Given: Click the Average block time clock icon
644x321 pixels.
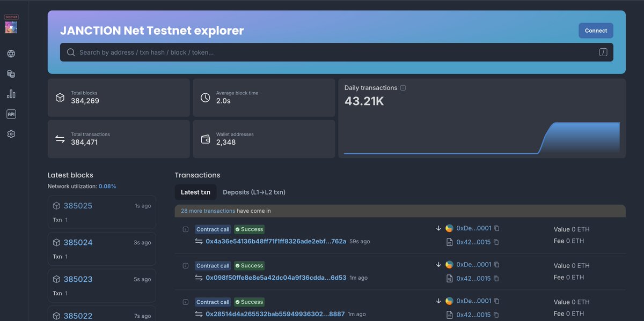Looking at the screenshot, I should (x=205, y=98).
